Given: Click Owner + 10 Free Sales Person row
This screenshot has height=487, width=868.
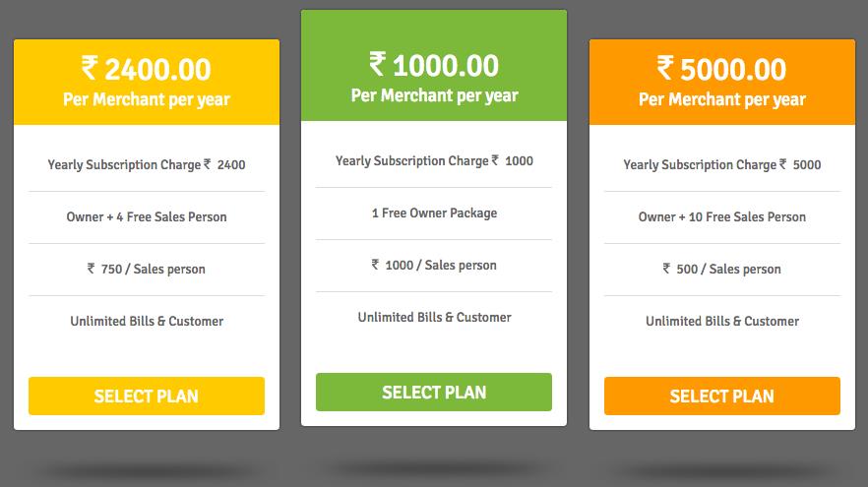Looking at the screenshot, I should click(x=722, y=216).
